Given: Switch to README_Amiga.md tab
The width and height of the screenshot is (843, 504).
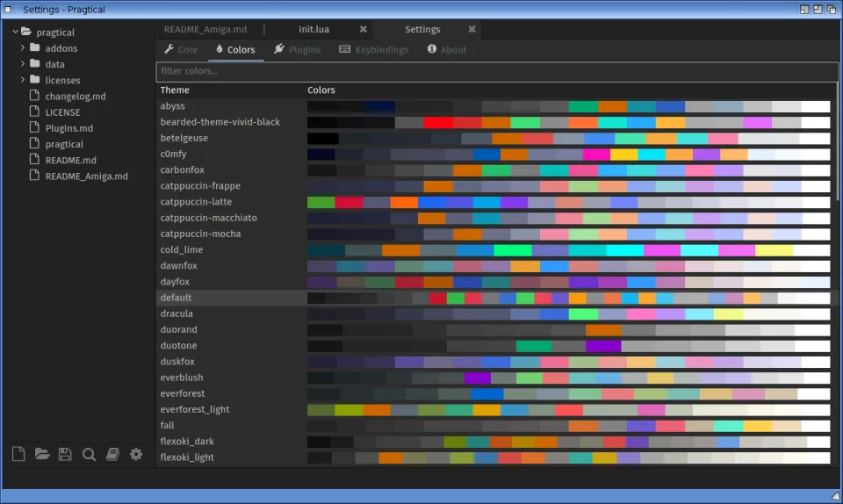Looking at the screenshot, I should 205,29.
